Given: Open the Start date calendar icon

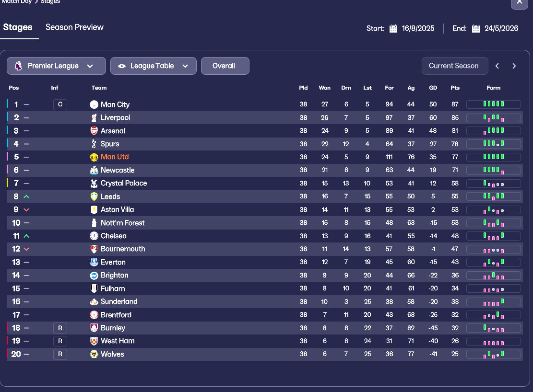Looking at the screenshot, I should [x=393, y=28].
